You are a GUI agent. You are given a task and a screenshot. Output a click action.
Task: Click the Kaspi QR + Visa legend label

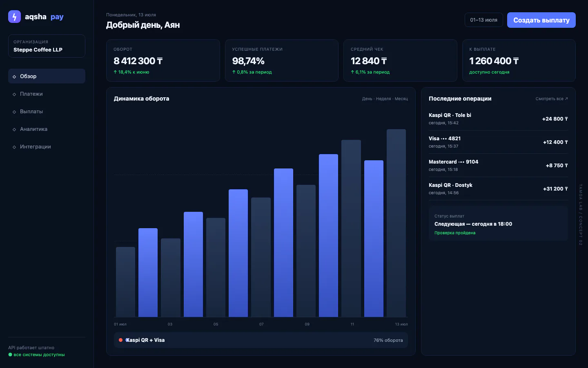click(145, 340)
